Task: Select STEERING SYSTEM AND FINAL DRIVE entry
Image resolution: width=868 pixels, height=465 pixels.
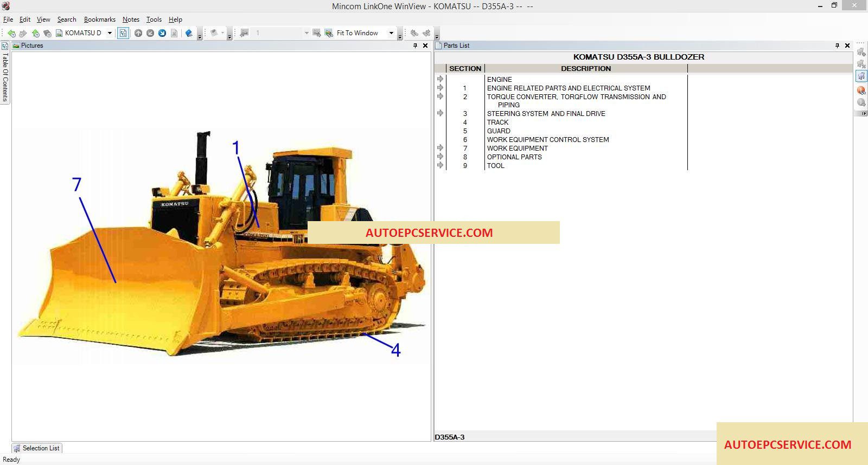Action: coord(546,114)
